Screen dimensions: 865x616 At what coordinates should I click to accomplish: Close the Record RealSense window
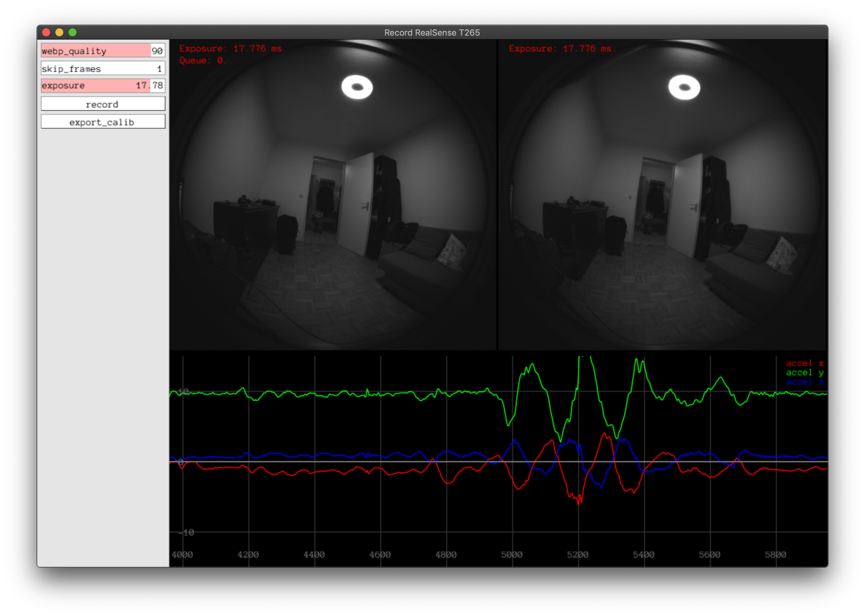46,33
